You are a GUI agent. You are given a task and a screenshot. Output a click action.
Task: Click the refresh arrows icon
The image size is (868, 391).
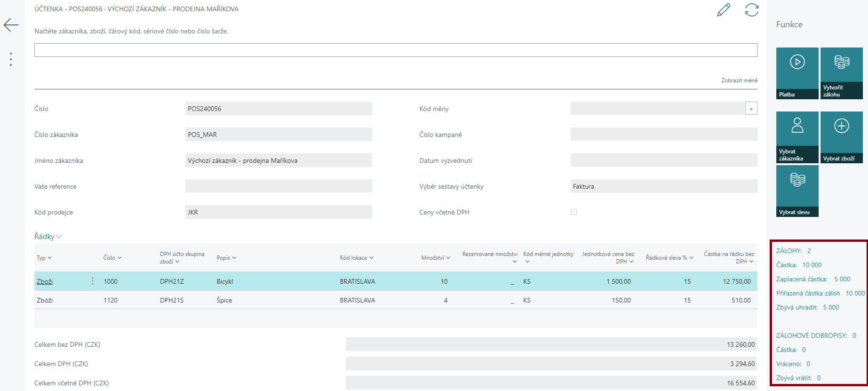click(x=752, y=10)
